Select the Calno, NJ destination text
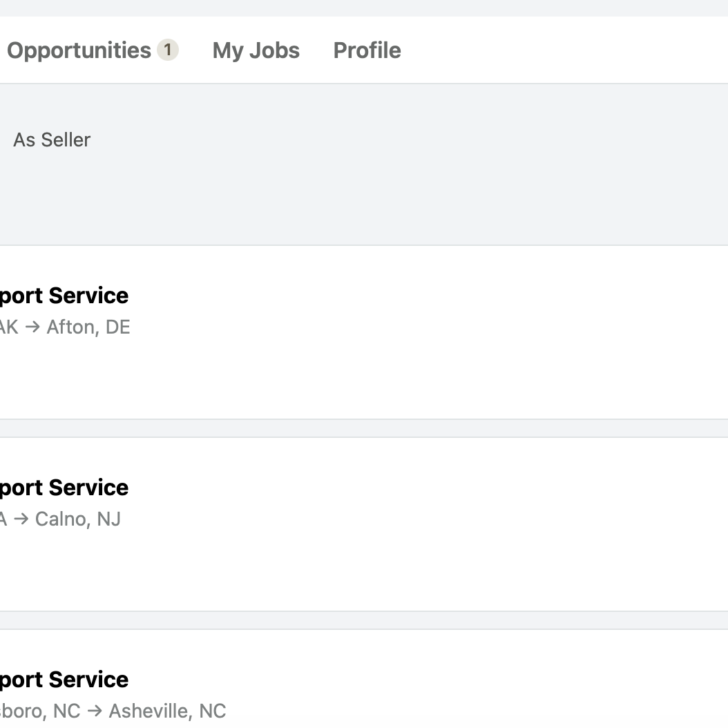 pyautogui.click(x=78, y=519)
